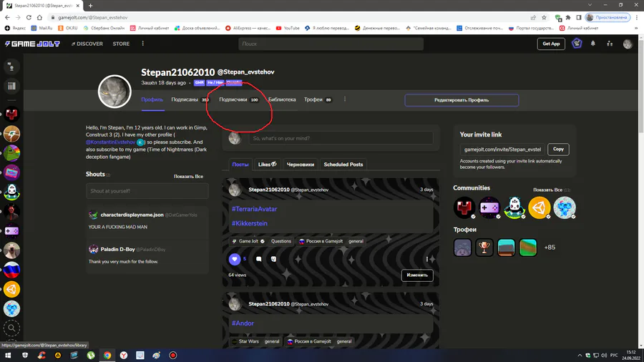Open the panda community in Communities panel
644x362 pixels.
point(514,207)
